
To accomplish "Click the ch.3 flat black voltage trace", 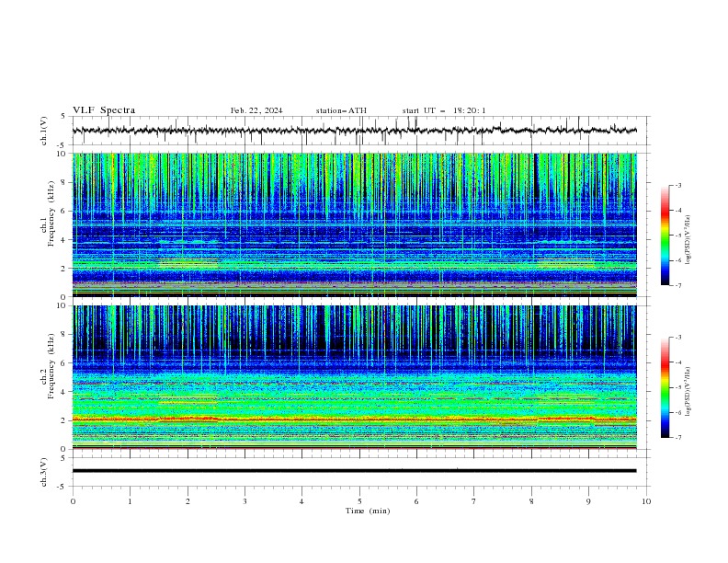I will pyautogui.click(x=354, y=471).
